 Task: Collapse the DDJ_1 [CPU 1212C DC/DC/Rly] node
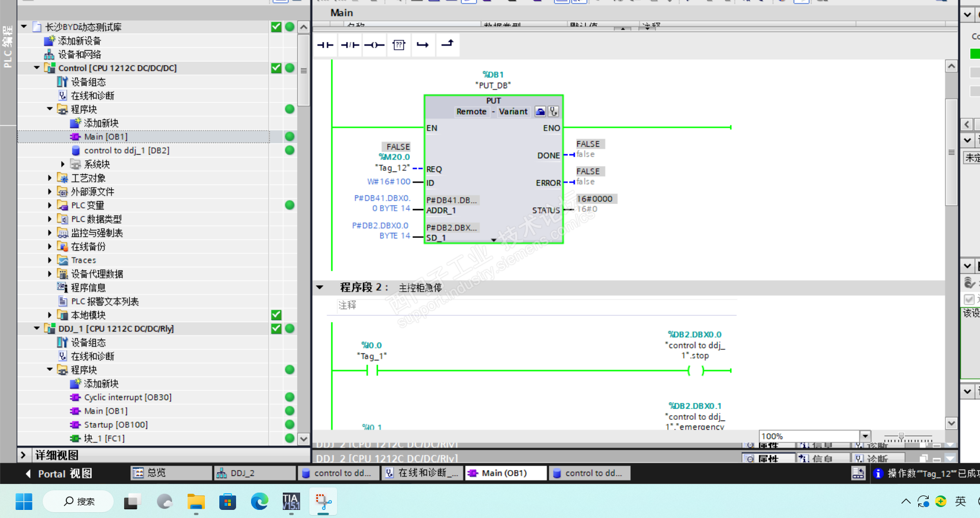pos(37,329)
